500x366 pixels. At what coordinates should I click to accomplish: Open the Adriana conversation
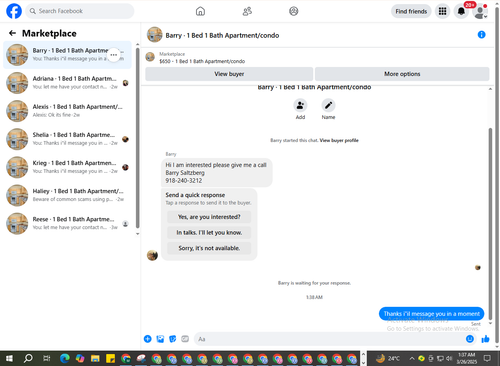coord(67,83)
